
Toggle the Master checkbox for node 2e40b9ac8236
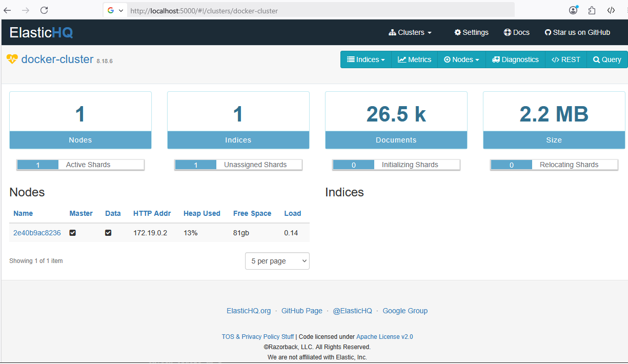coord(73,233)
